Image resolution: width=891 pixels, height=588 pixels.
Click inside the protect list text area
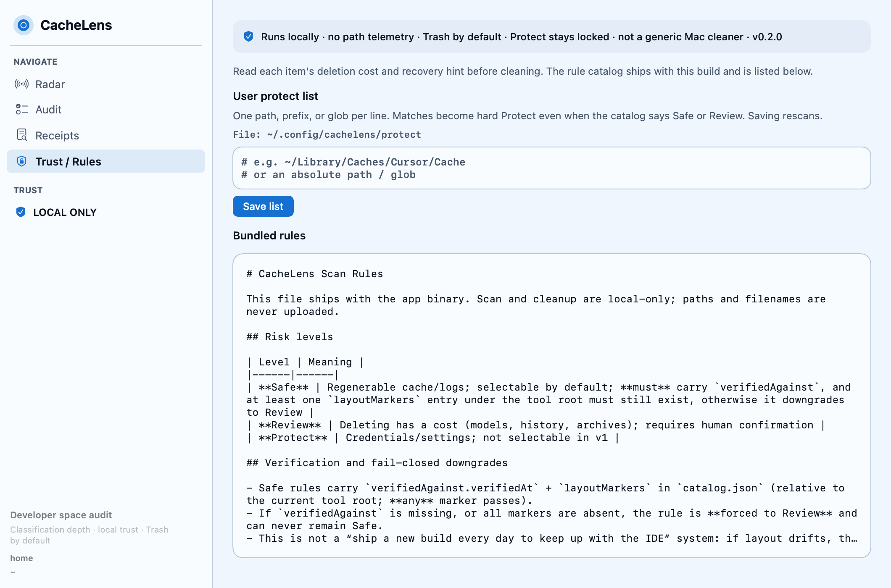click(x=552, y=168)
